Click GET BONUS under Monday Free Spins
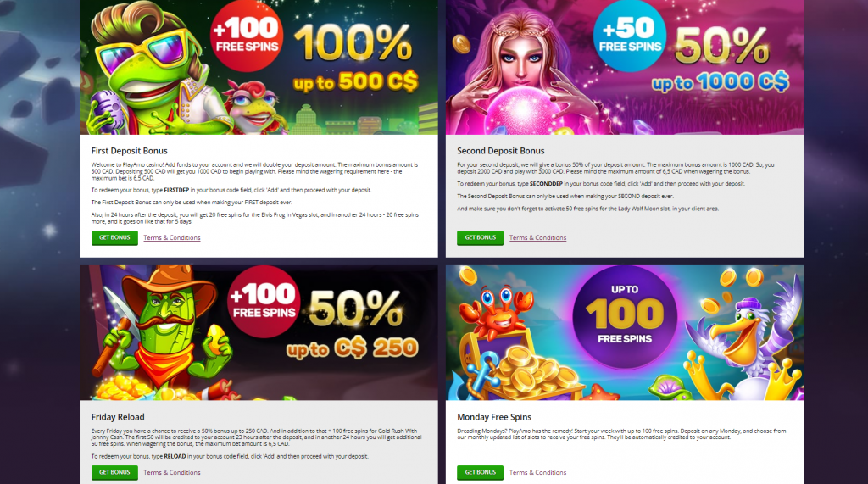Image resolution: width=868 pixels, height=484 pixels. [x=480, y=472]
